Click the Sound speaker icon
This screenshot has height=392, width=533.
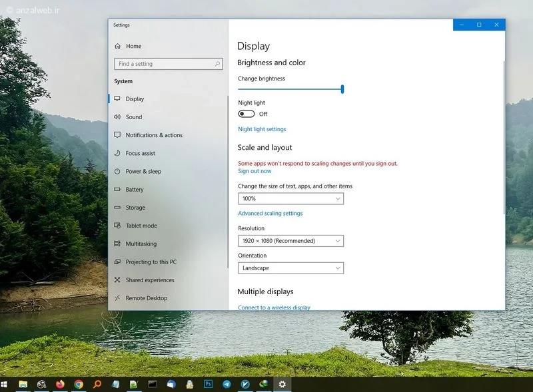tap(117, 117)
